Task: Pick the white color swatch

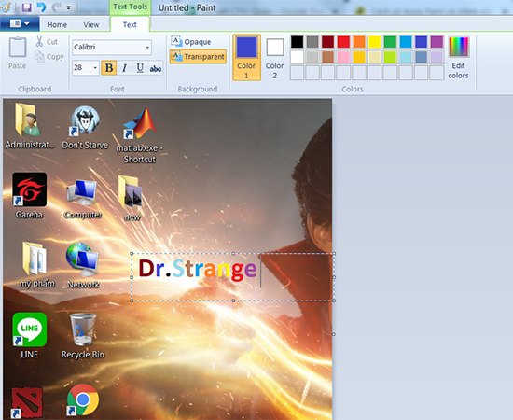Action: tap(297, 57)
